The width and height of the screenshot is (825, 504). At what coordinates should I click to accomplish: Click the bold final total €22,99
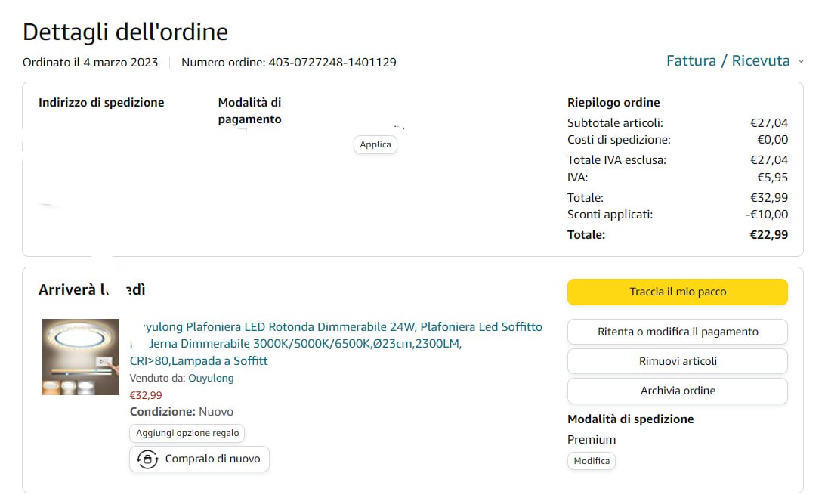tap(768, 235)
